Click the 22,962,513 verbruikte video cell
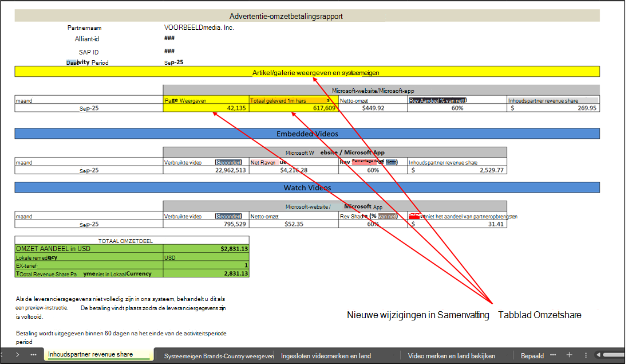Viewport: 644px width, 364px height. coord(206,170)
